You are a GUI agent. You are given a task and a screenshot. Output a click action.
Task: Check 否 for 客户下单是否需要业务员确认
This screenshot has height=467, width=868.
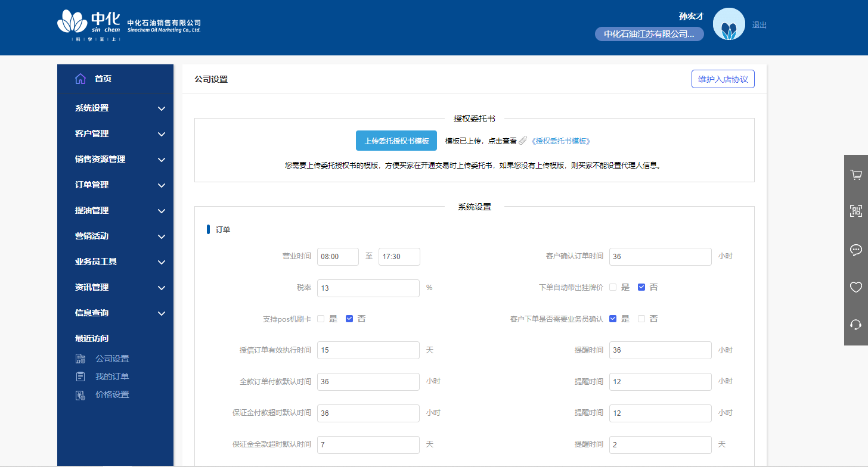click(x=641, y=319)
